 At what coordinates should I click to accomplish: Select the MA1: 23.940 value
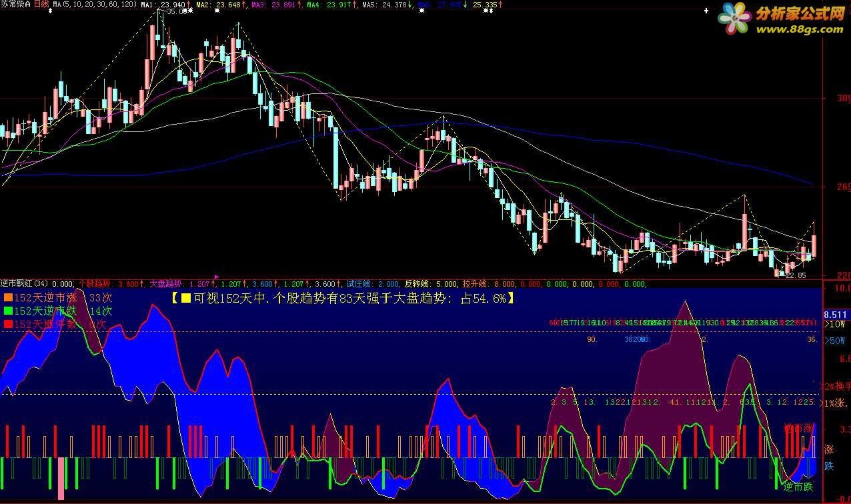pos(165,4)
